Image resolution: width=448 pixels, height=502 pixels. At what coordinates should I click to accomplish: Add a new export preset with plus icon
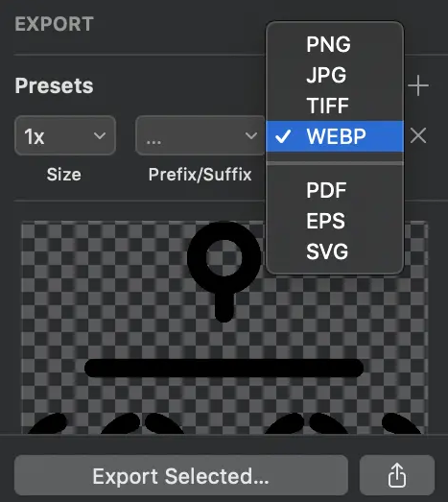click(x=418, y=85)
